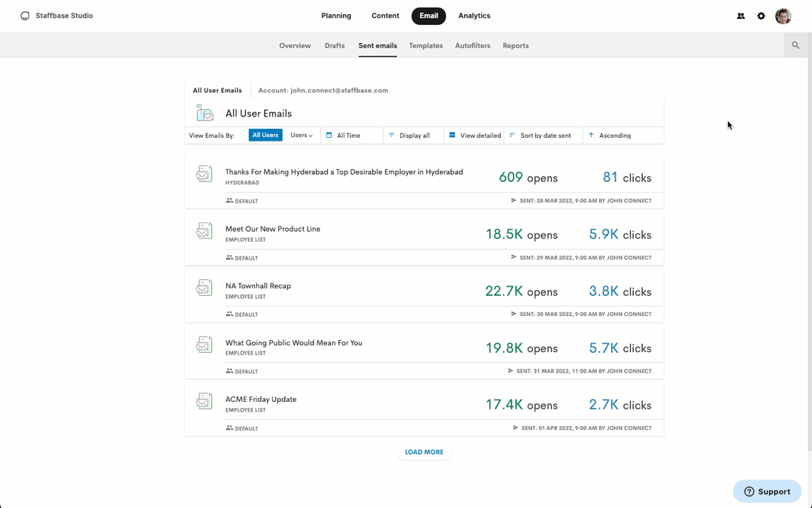
Task: Open the profile avatar menu
Action: (783, 16)
